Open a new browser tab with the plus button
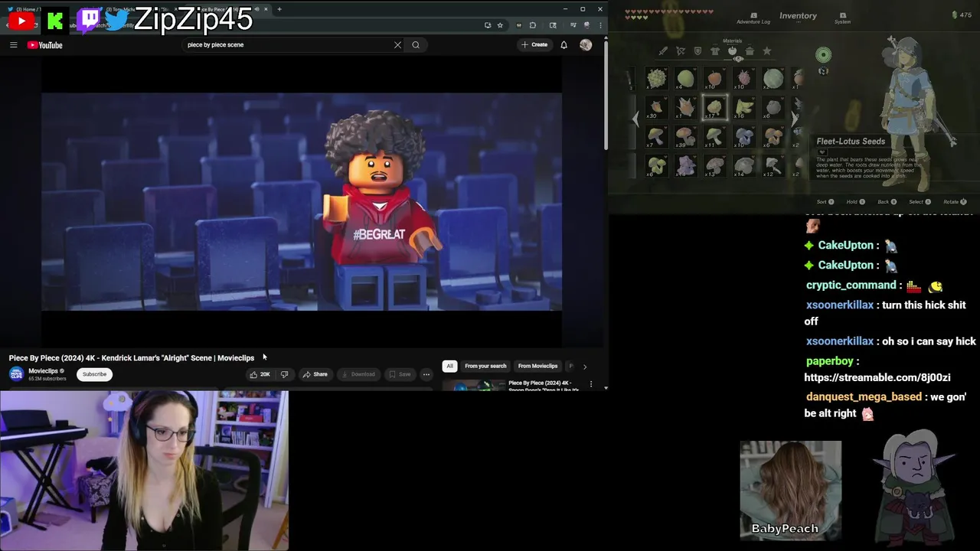The width and height of the screenshot is (980, 551). coord(279,9)
